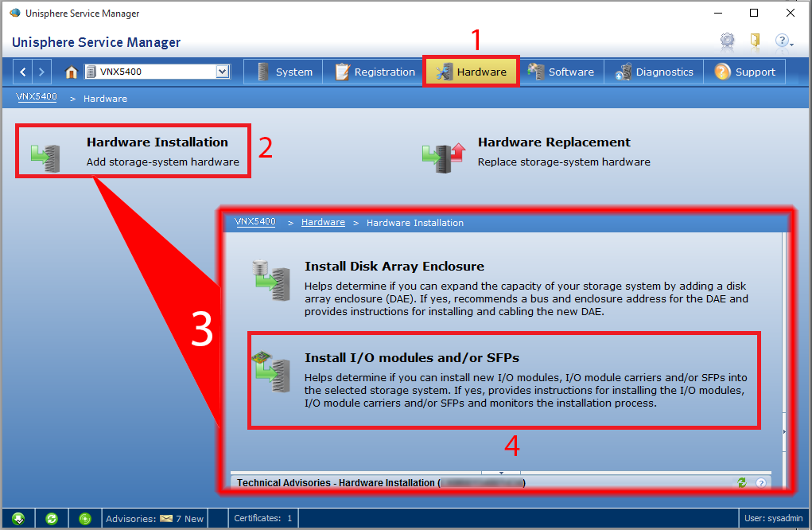Click the Disk Array Enclosure icon
Viewport: 812px width, 530px height.
271,280
